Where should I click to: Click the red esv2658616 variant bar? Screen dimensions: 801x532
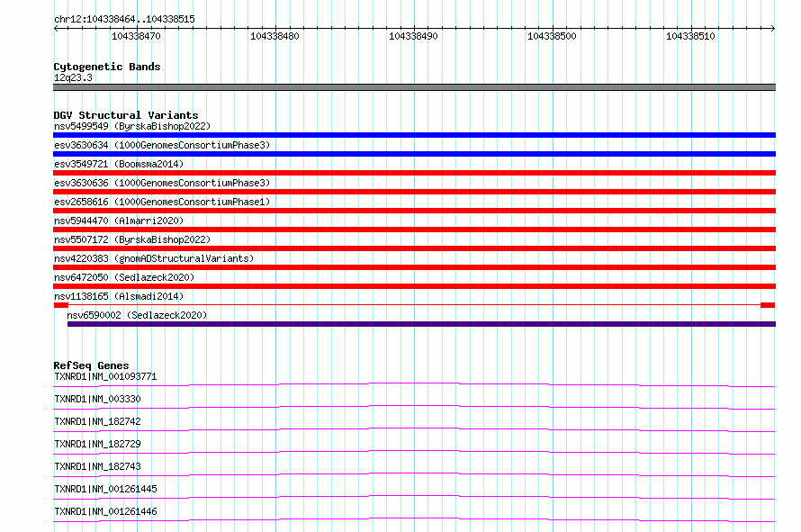(414, 211)
